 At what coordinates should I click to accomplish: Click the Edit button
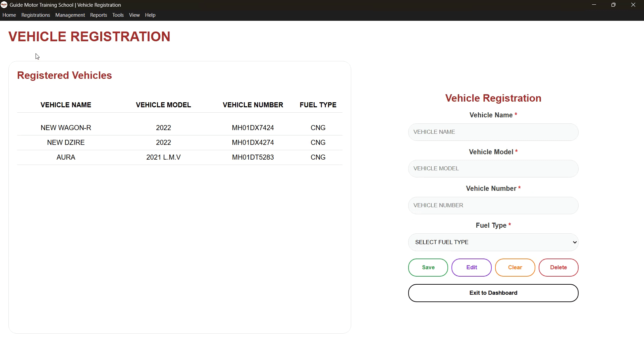[x=471, y=267]
